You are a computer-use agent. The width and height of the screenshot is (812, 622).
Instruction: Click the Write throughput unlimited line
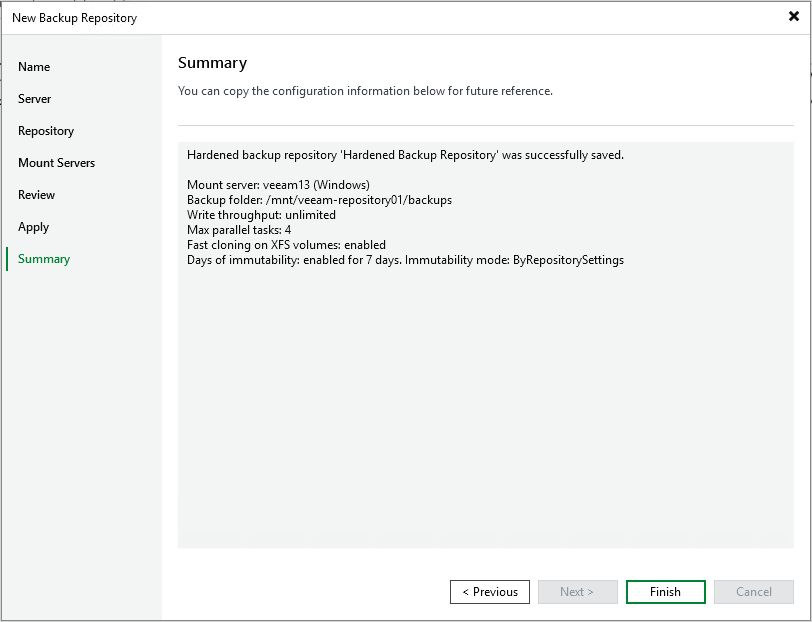click(x=261, y=215)
